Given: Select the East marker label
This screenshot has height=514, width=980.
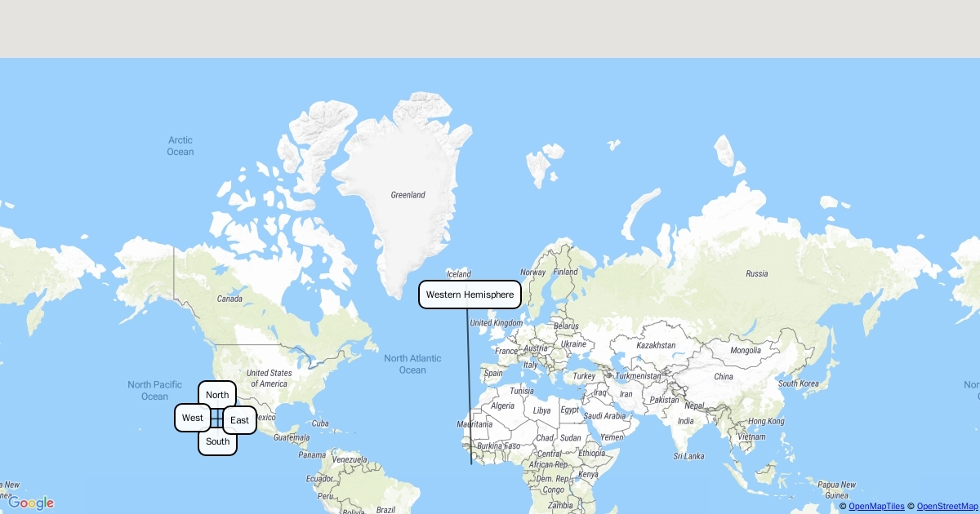Looking at the screenshot, I should (239, 420).
